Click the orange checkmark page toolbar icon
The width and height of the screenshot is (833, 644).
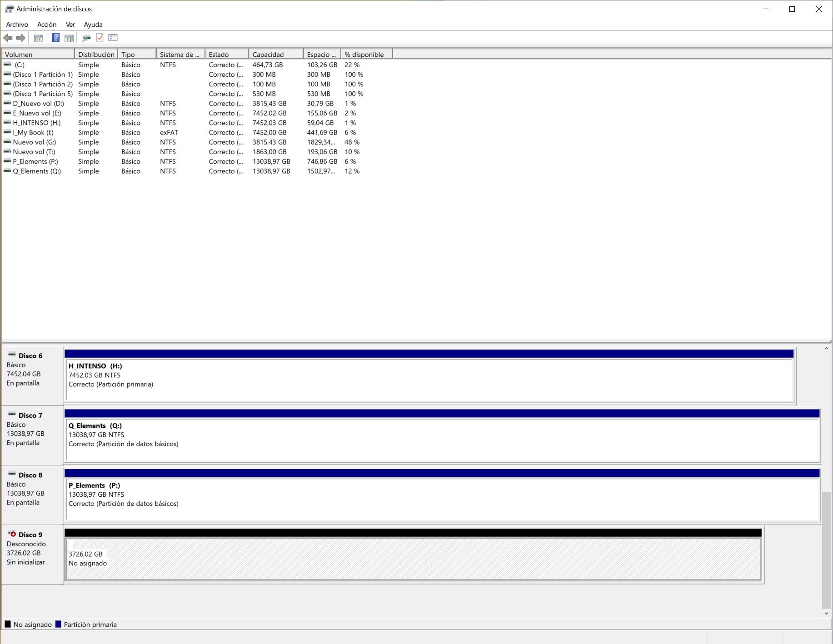point(100,38)
